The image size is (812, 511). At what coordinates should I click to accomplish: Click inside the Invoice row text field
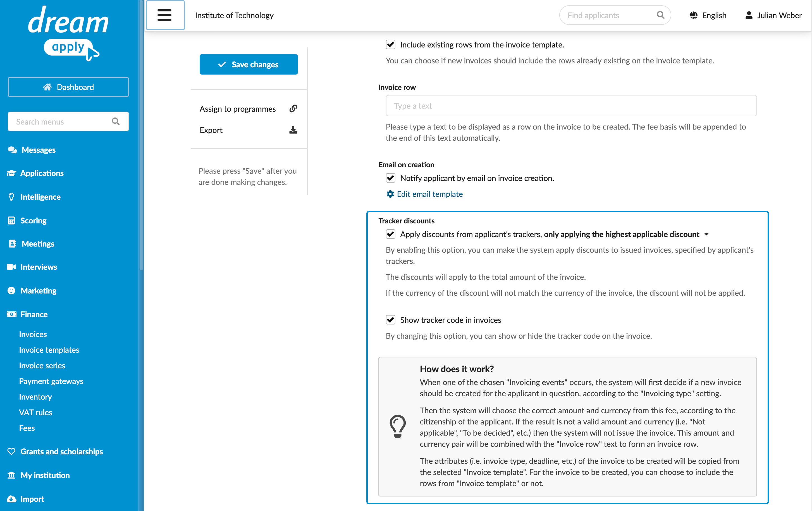click(x=571, y=106)
